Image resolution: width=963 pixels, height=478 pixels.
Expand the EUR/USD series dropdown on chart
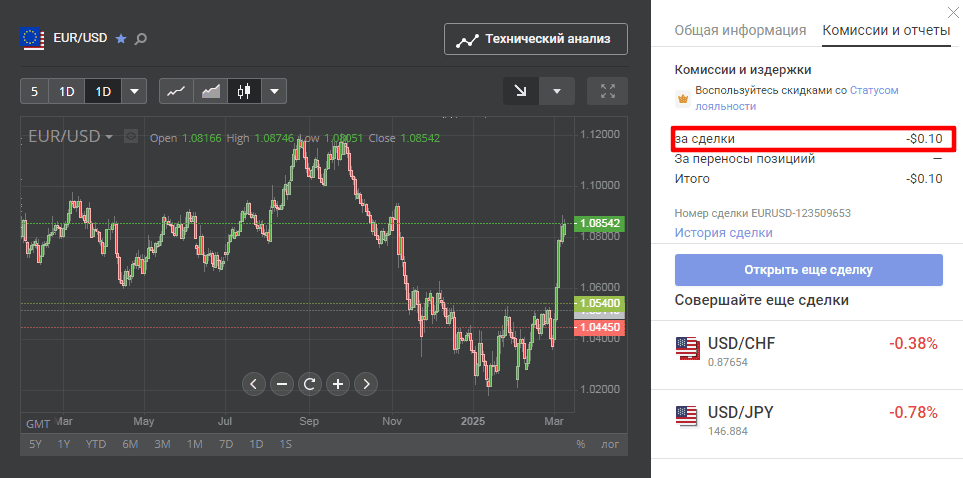(x=109, y=136)
